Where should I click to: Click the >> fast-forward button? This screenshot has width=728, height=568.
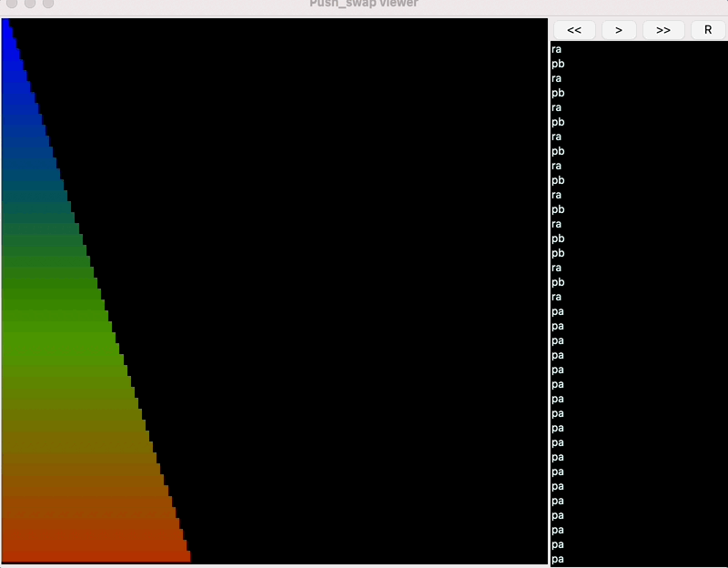click(x=663, y=30)
